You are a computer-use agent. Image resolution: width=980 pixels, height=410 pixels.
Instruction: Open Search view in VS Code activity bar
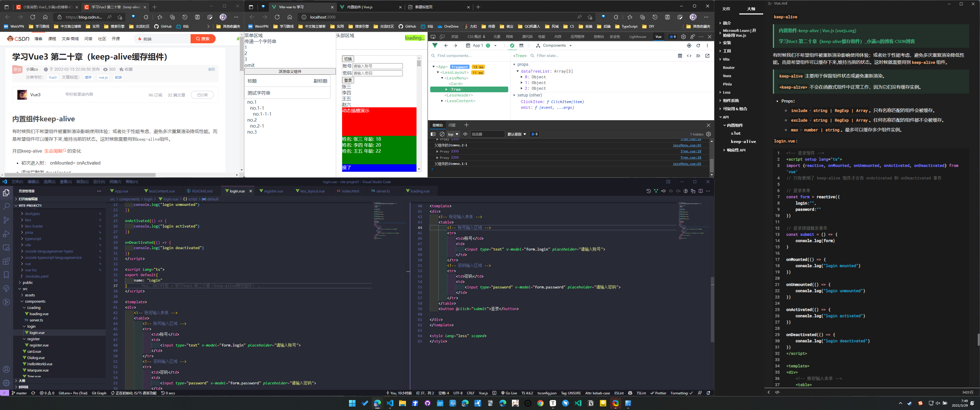(x=6, y=206)
